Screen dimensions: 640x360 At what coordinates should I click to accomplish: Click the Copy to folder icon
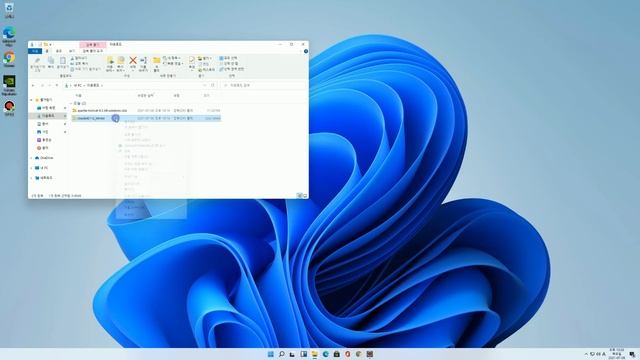point(121,64)
